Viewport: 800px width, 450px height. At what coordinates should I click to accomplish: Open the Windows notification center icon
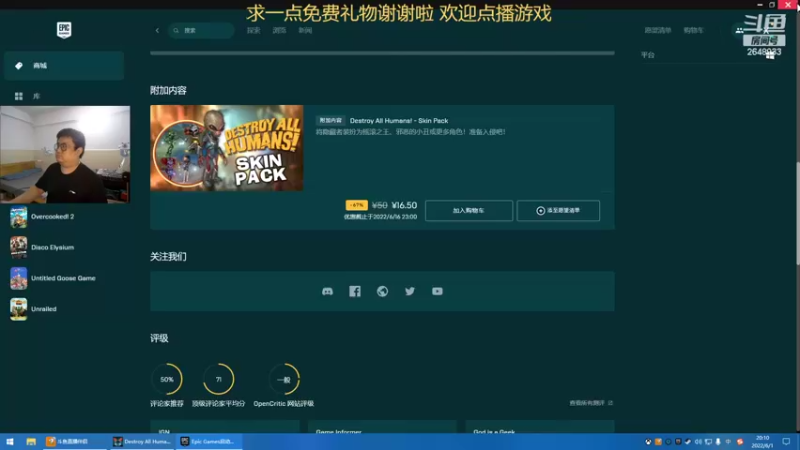point(786,441)
